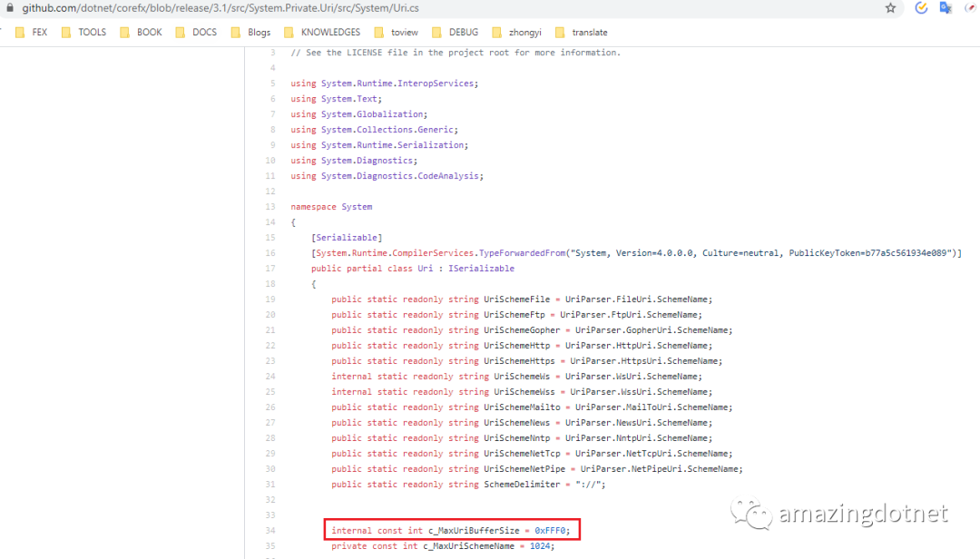
Task: Click UriSchemeHttp field name
Action: pyautogui.click(x=517, y=345)
